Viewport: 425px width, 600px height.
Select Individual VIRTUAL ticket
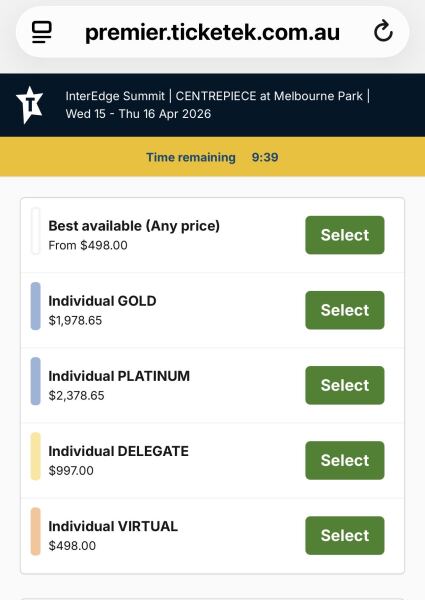(345, 535)
